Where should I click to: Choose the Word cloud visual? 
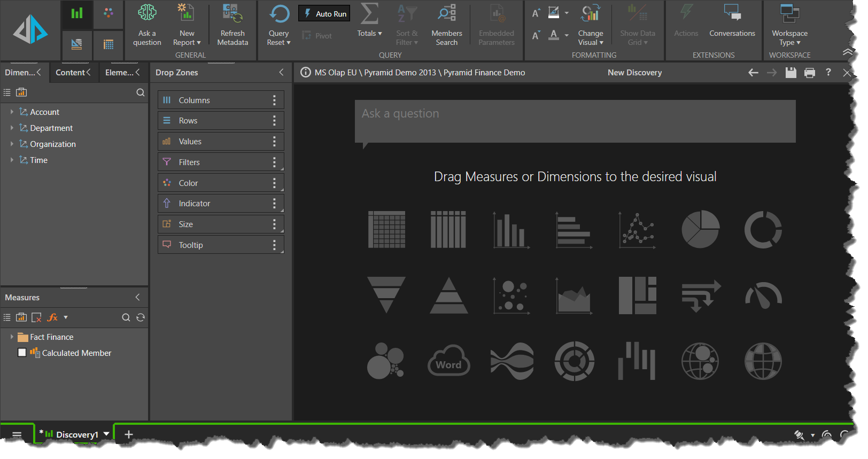[449, 362]
